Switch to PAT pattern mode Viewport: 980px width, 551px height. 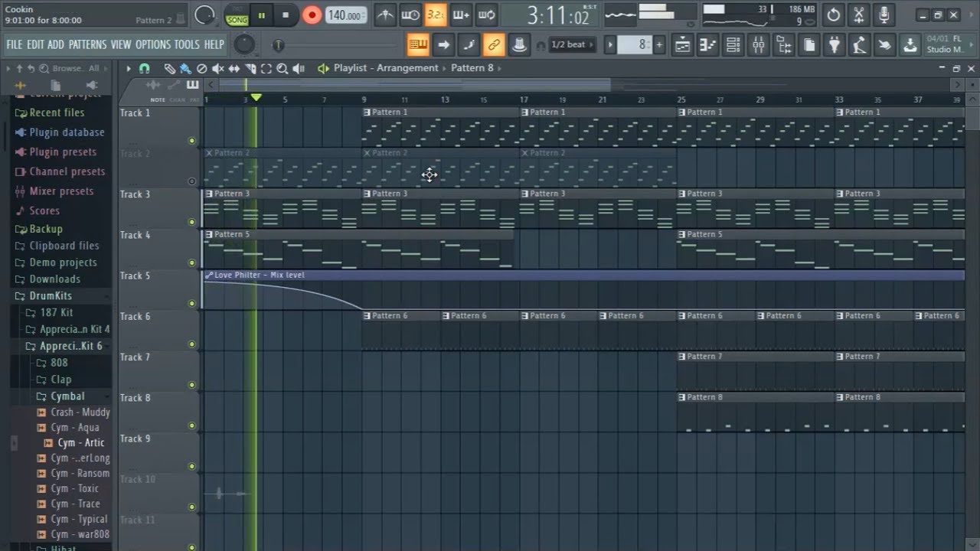(237, 9)
